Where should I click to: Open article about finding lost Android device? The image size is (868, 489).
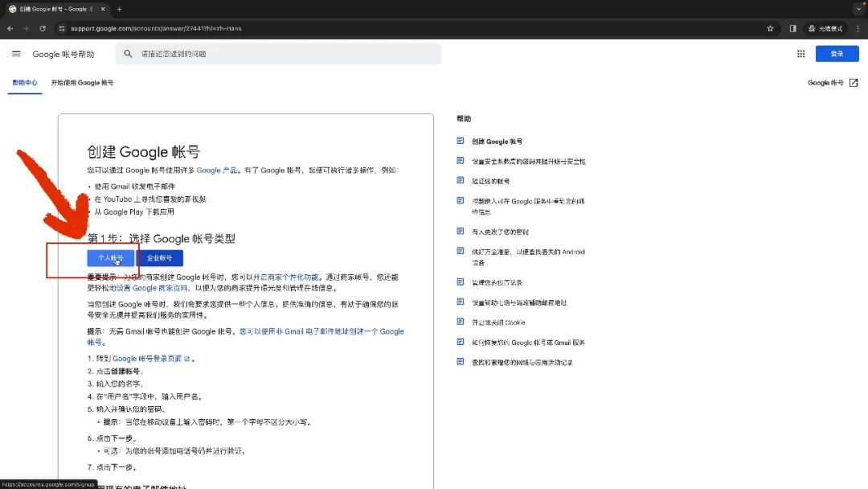528,257
